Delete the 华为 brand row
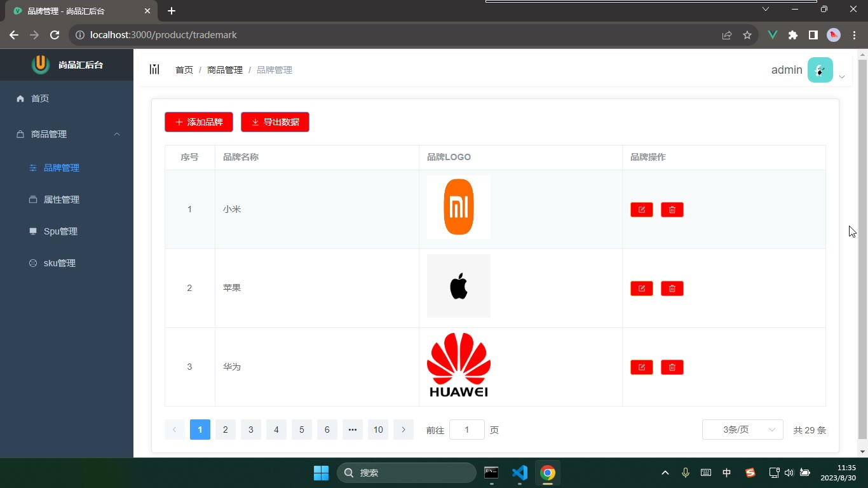The width and height of the screenshot is (868, 488). point(672,367)
